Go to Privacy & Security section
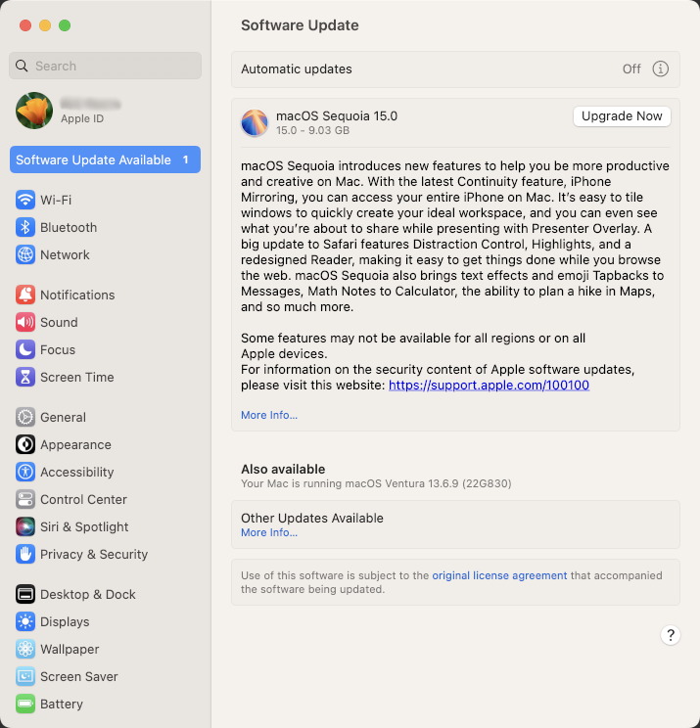The height and width of the screenshot is (728, 700). [x=93, y=554]
